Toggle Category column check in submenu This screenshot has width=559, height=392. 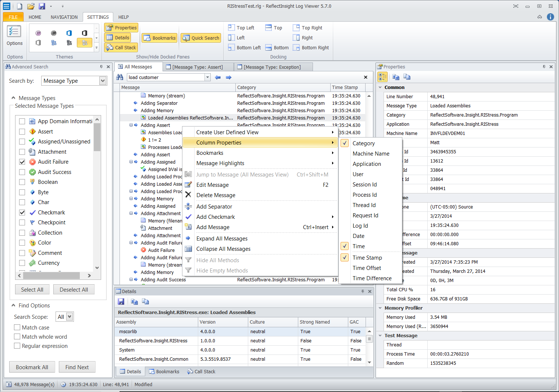coord(345,143)
